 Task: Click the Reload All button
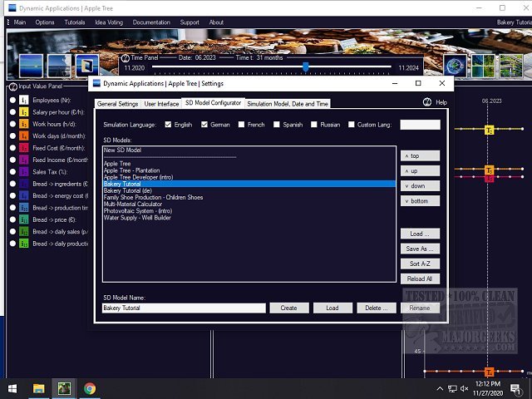coord(420,279)
